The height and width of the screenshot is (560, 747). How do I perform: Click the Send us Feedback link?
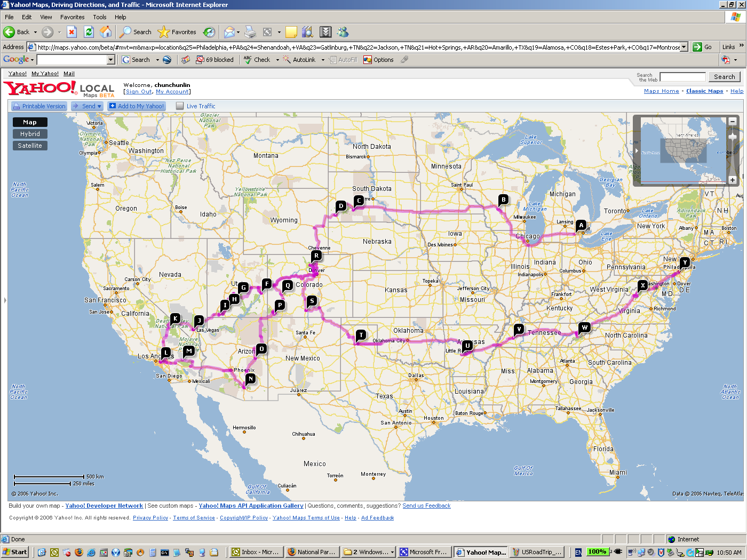(x=426, y=506)
